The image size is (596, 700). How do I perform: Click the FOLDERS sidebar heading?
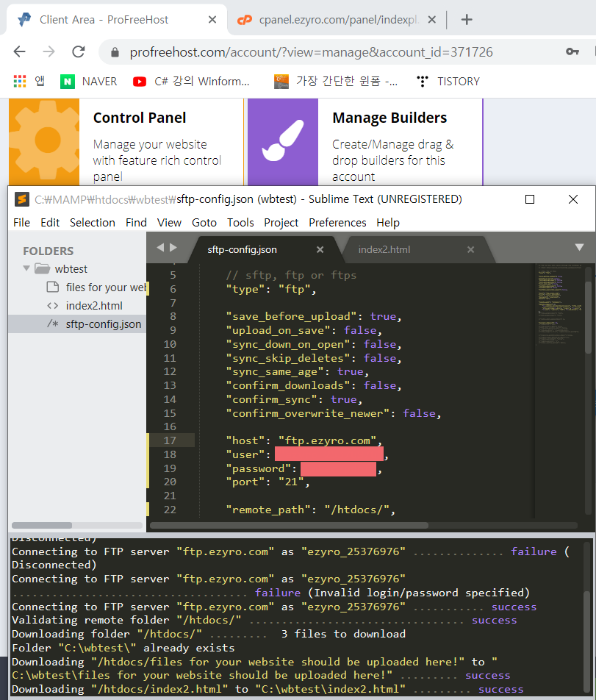pyautogui.click(x=49, y=251)
